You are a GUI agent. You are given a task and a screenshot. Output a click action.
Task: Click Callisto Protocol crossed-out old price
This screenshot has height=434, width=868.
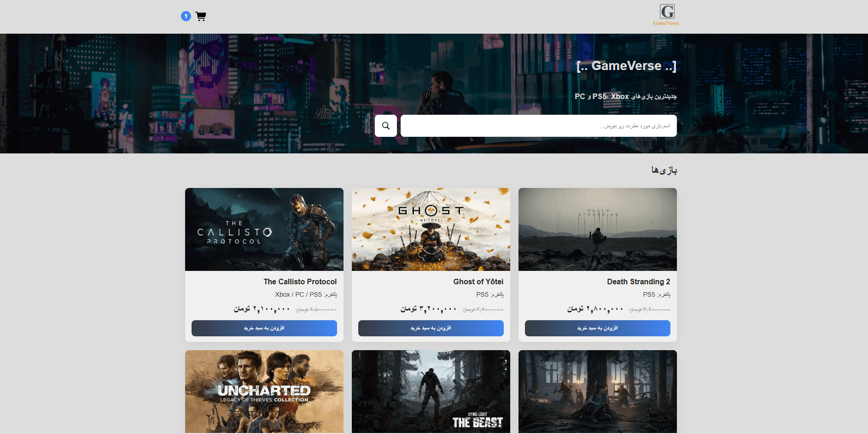coord(316,310)
